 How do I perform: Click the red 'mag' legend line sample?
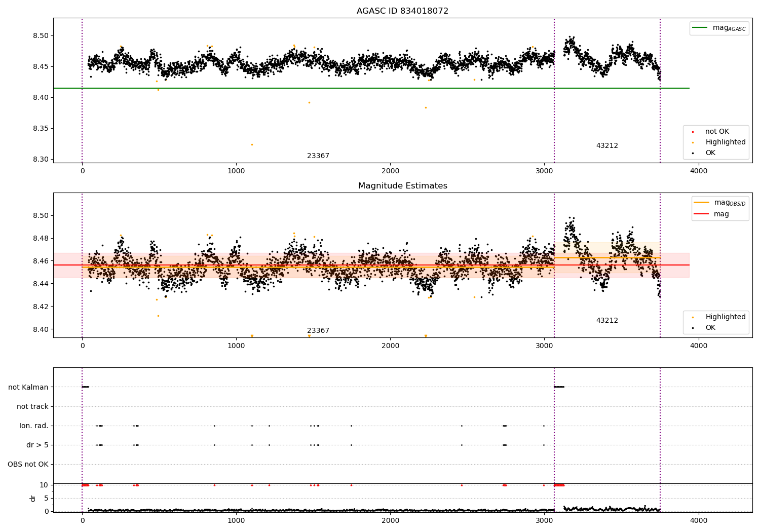coord(702,214)
